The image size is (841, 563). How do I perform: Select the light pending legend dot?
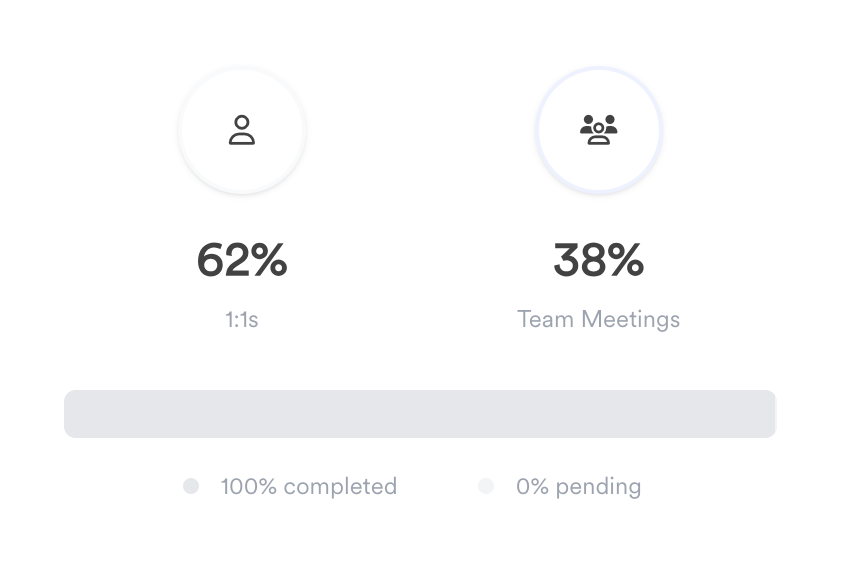point(486,486)
